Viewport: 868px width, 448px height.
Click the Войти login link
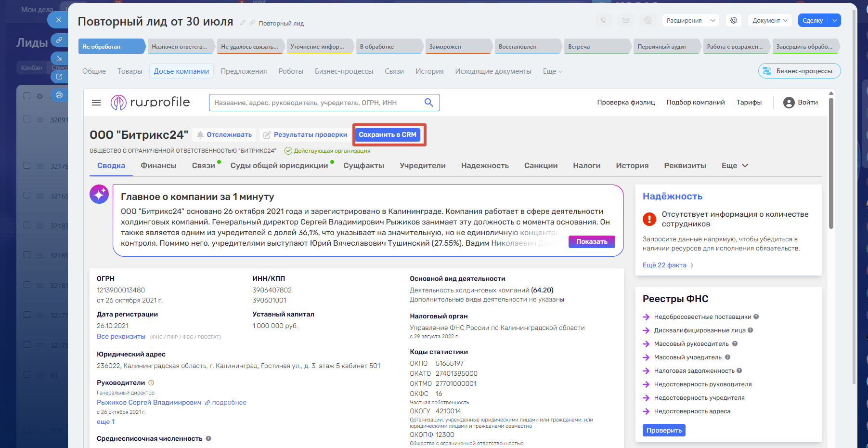(808, 103)
